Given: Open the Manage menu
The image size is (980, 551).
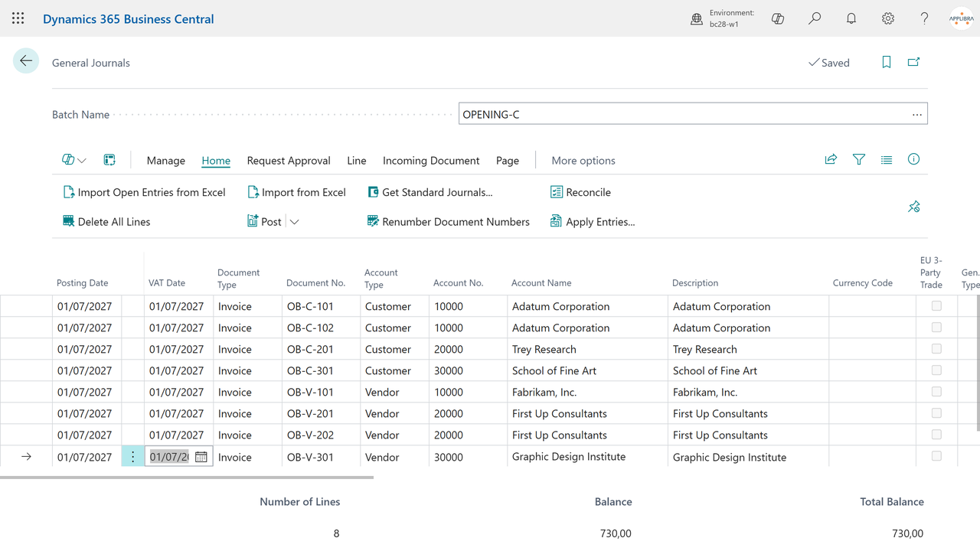Looking at the screenshot, I should pos(166,161).
